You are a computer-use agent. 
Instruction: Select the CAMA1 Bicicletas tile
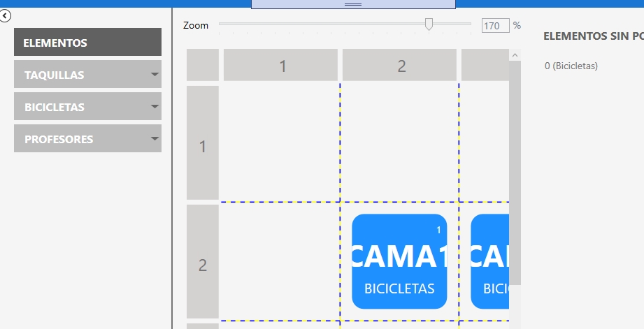[399, 261]
